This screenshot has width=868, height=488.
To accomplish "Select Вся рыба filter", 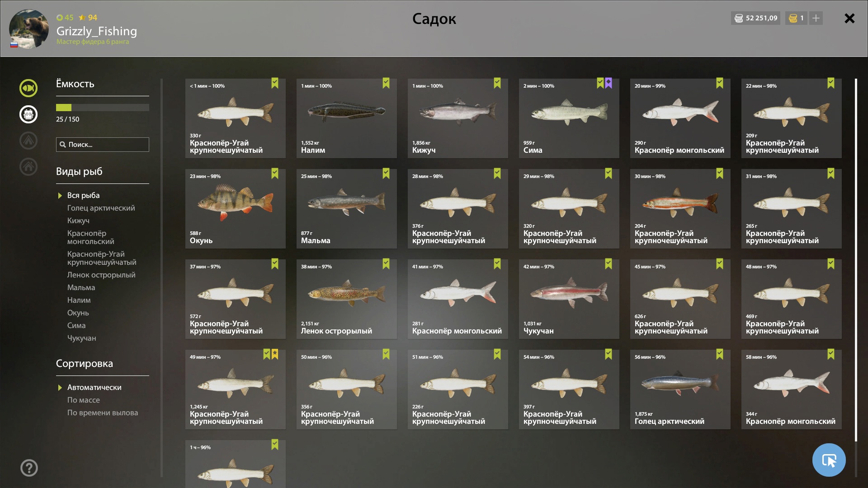I will click(83, 195).
